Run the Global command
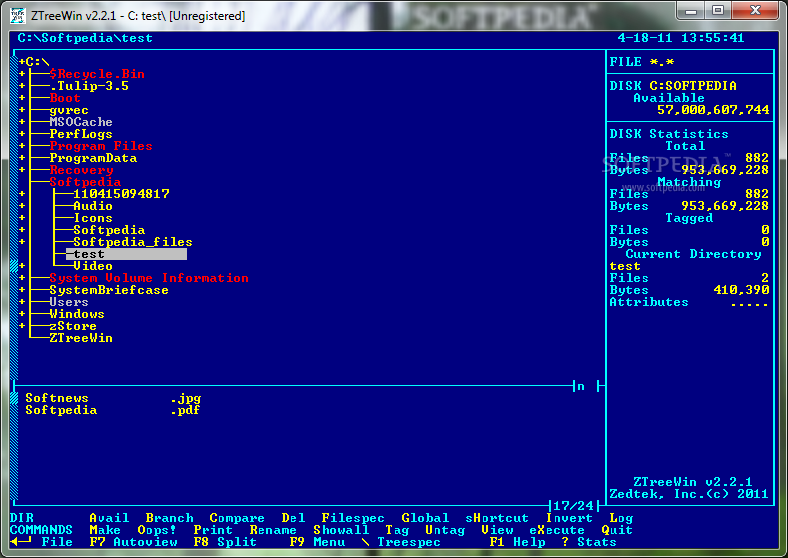 click(425, 518)
